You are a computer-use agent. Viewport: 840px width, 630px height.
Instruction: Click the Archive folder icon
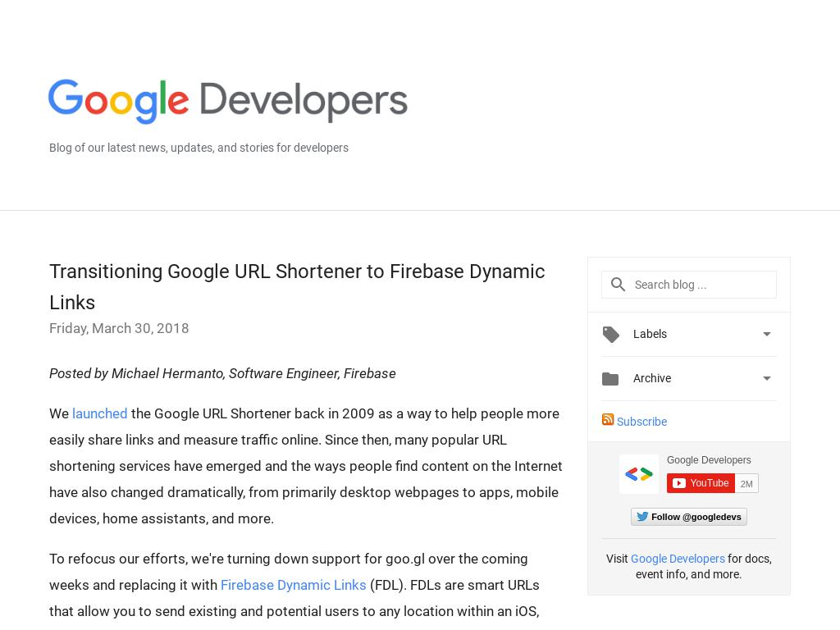click(x=610, y=379)
